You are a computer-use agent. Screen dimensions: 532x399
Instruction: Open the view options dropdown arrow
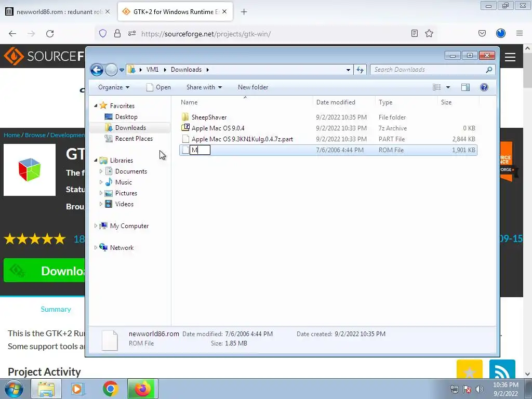point(448,87)
